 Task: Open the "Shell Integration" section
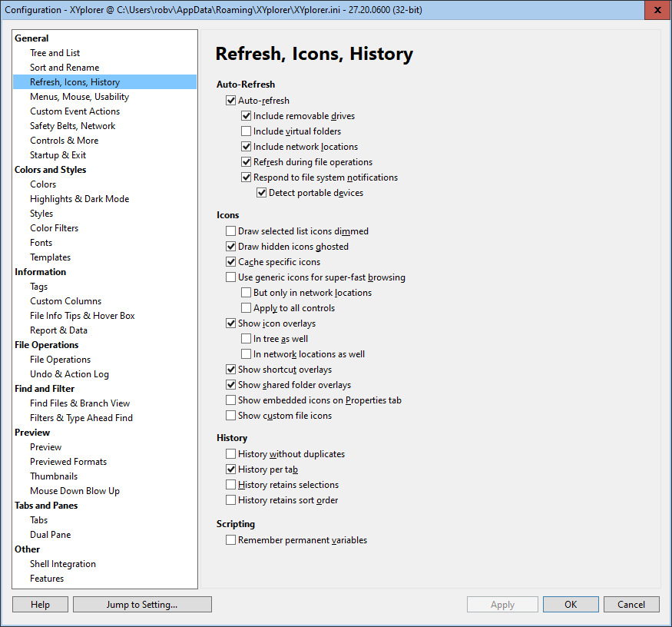click(x=62, y=563)
